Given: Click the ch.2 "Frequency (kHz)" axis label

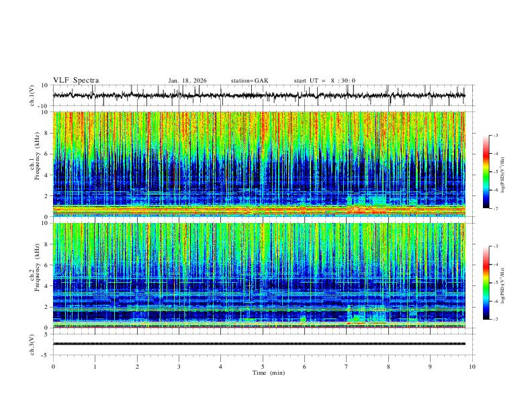Looking at the screenshot, I should pos(37,267).
